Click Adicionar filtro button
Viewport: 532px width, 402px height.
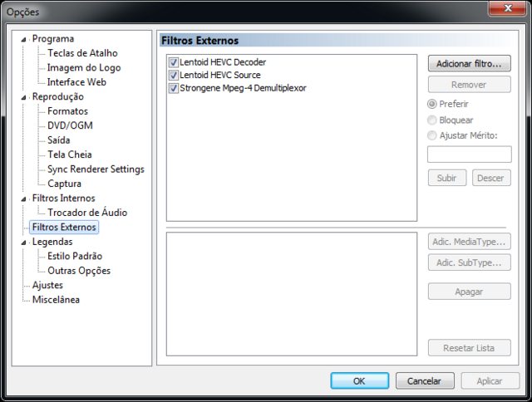469,63
